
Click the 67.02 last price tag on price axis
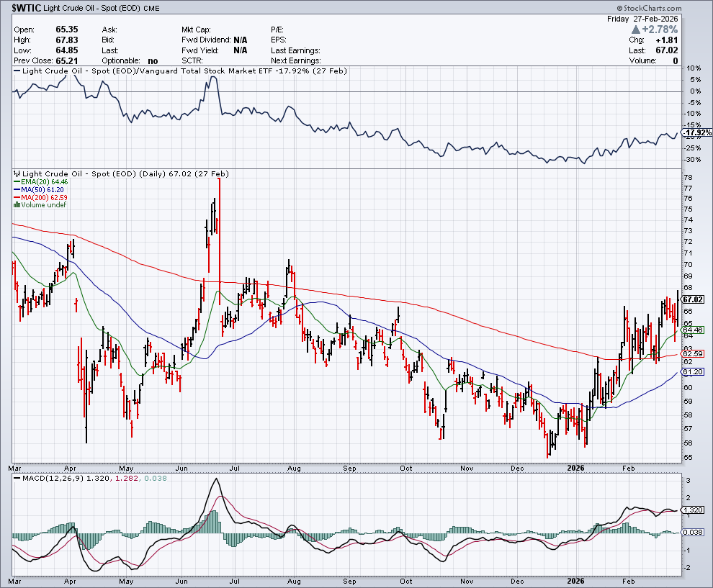(x=692, y=299)
